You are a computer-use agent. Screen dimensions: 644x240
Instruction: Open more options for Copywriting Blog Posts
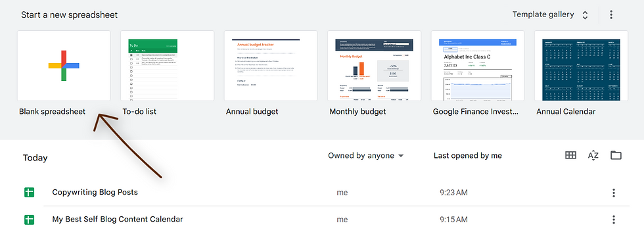click(614, 193)
